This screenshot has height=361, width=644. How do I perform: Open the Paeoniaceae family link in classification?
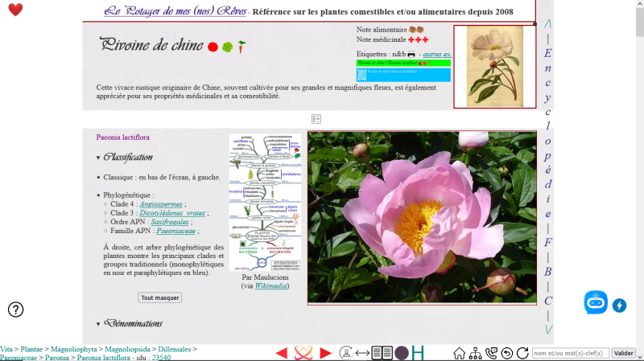tap(175, 231)
